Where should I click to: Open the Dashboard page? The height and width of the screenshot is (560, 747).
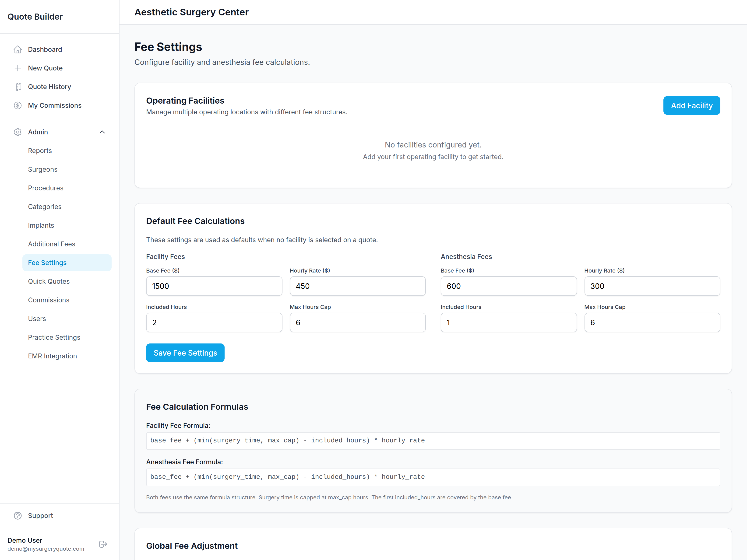(x=60, y=49)
